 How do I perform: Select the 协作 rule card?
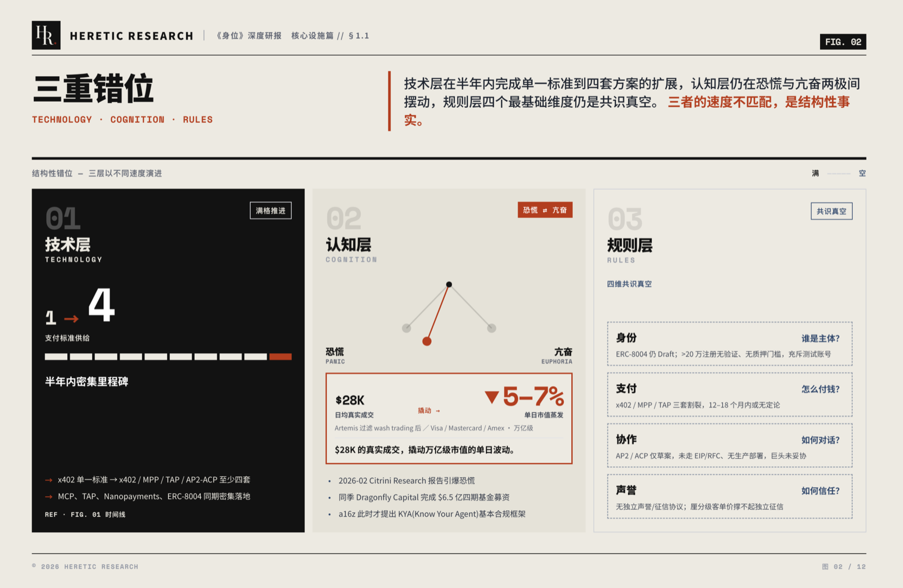point(730,445)
